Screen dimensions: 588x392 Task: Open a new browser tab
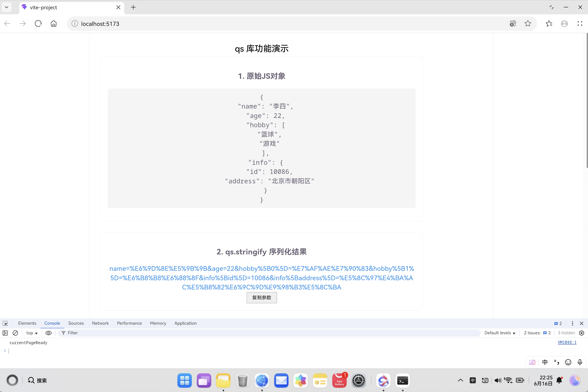coord(133,7)
